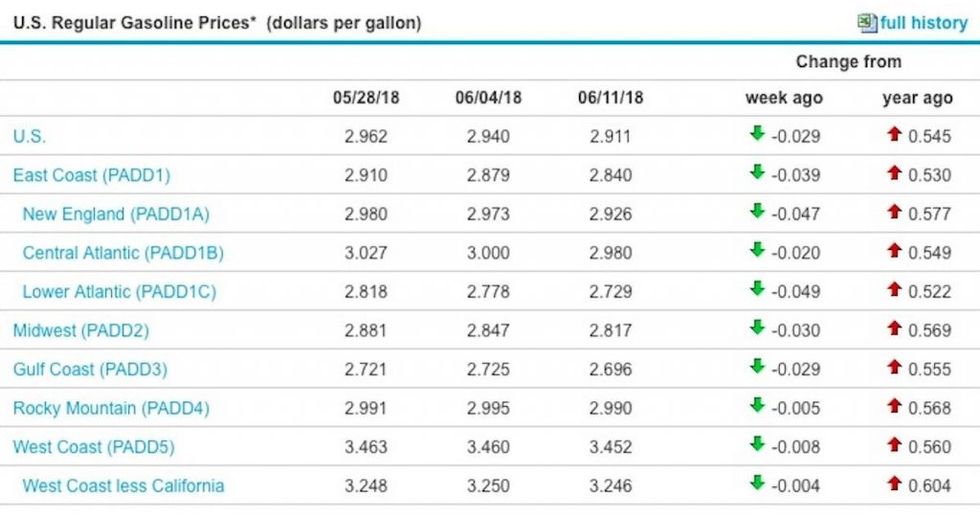
Task: Click West Coast (PADD5) link
Action: coord(93,446)
